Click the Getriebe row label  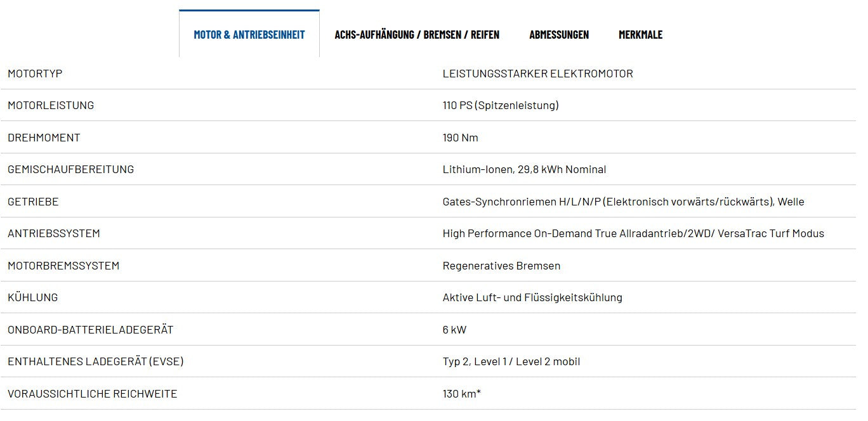coord(33,202)
